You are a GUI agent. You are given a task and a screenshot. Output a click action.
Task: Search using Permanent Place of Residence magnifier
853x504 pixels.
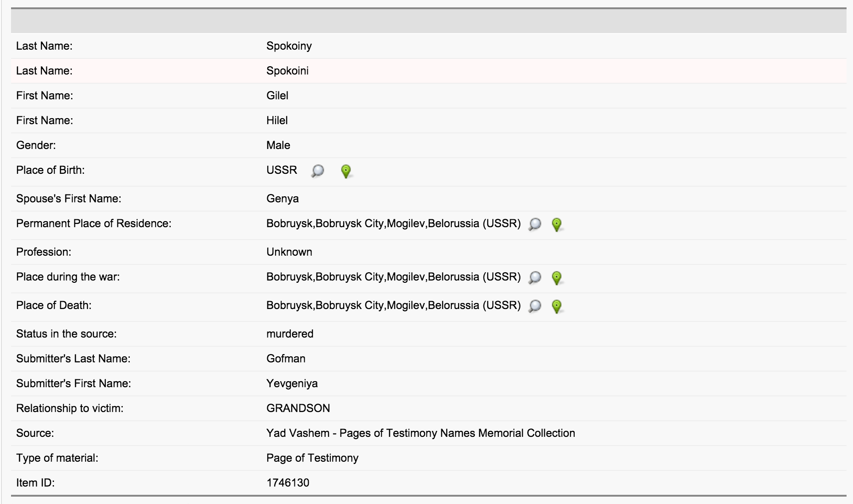tap(535, 224)
